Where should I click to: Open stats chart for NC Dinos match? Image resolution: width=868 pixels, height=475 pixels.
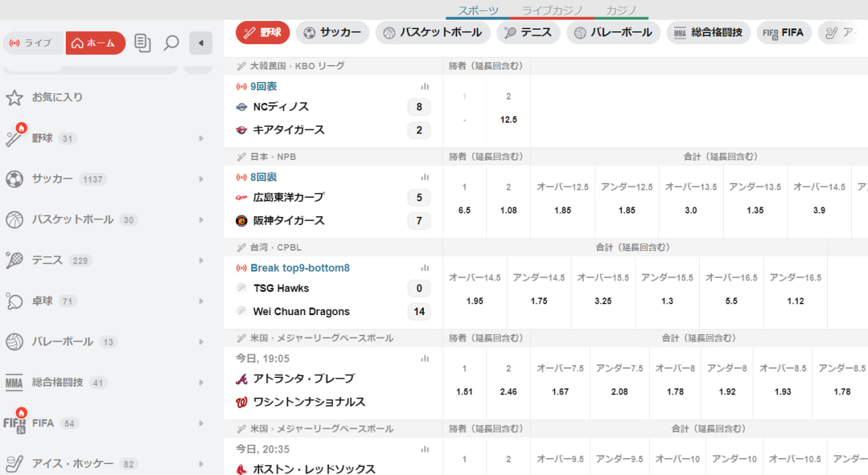coord(425,86)
